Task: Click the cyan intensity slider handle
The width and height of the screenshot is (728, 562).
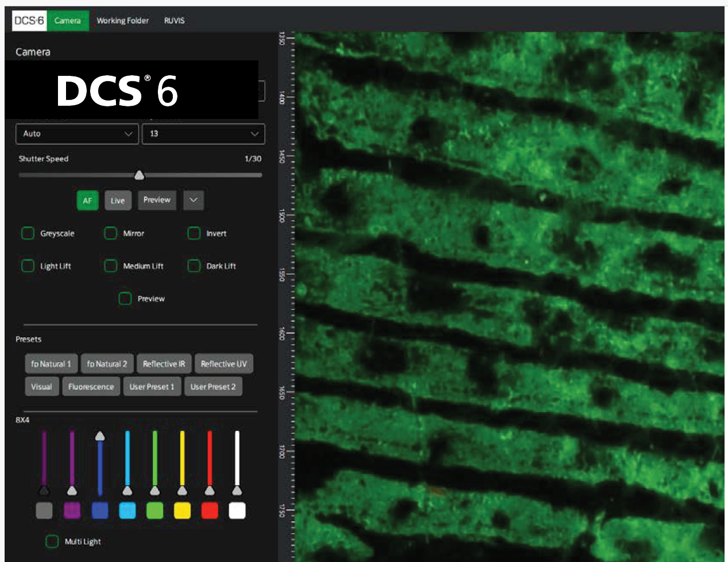Action: [127, 490]
